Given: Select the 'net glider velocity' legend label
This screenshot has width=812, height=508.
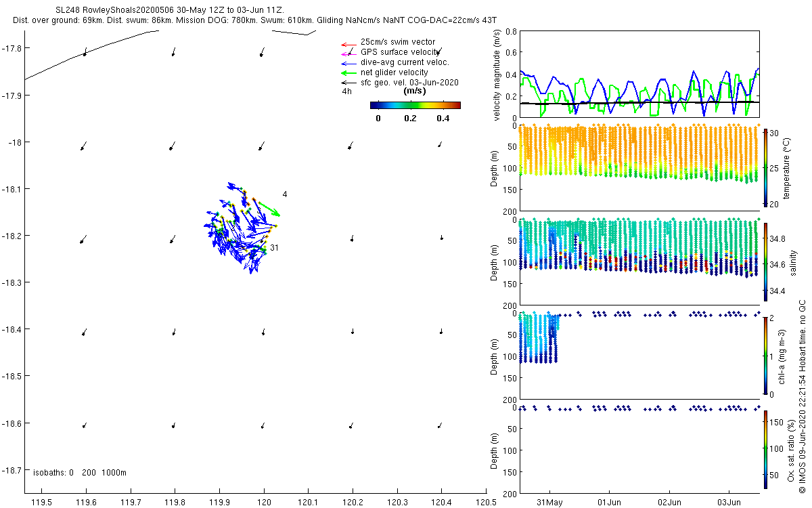Looking at the screenshot, I should pyautogui.click(x=394, y=72).
